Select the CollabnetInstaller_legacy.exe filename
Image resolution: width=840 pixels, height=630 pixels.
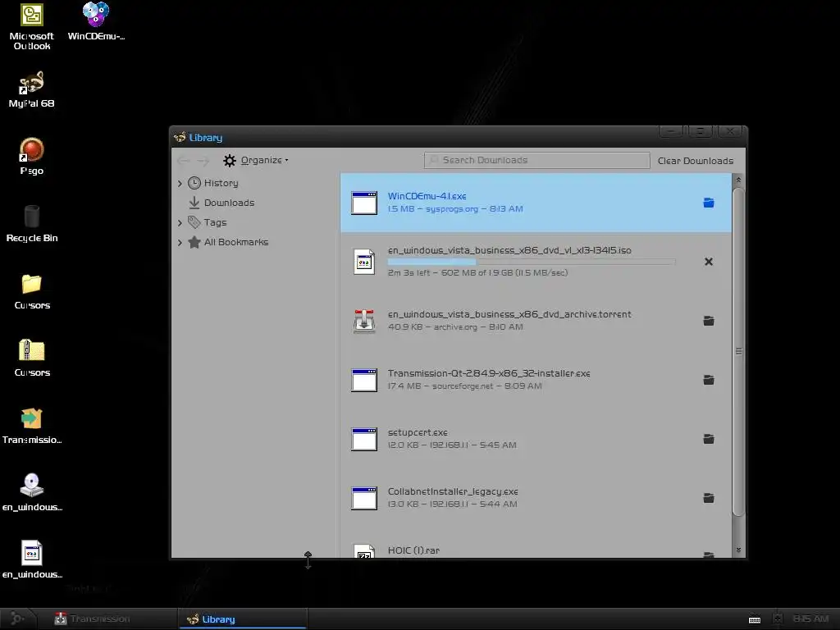pyautogui.click(x=453, y=491)
